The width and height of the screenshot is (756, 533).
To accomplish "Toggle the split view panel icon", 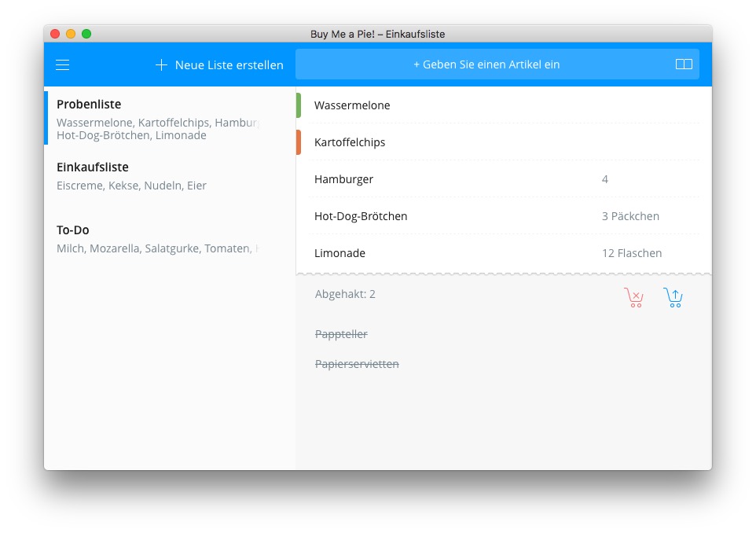I will click(684, 64).
